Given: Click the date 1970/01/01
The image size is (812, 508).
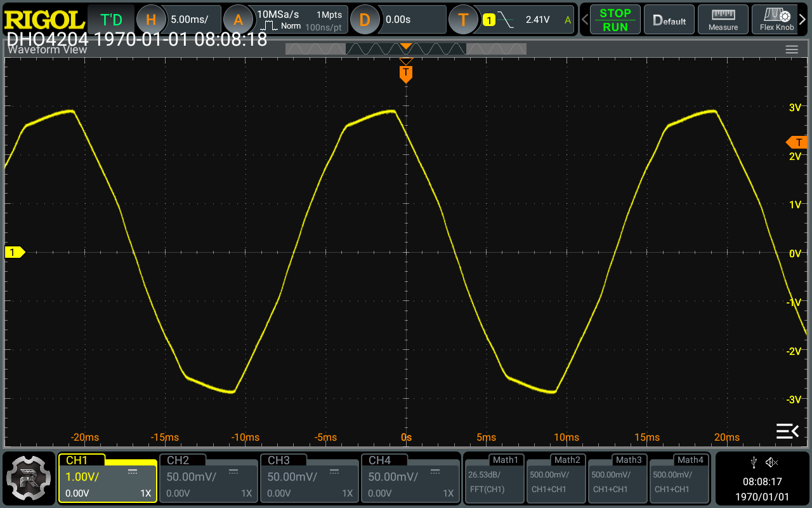Looking at the screenshot, I should point(762,497).
